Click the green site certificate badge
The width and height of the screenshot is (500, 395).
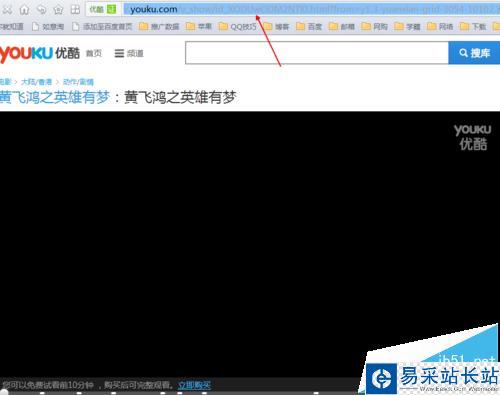(x=111, y=9)
